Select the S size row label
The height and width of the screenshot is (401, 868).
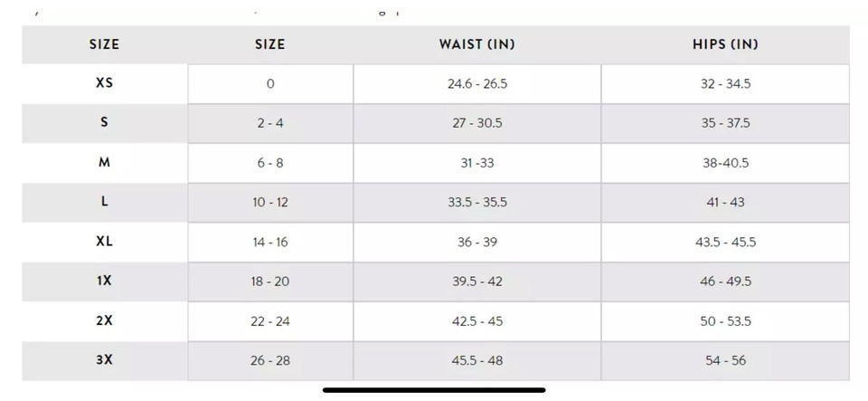[104, 122]
